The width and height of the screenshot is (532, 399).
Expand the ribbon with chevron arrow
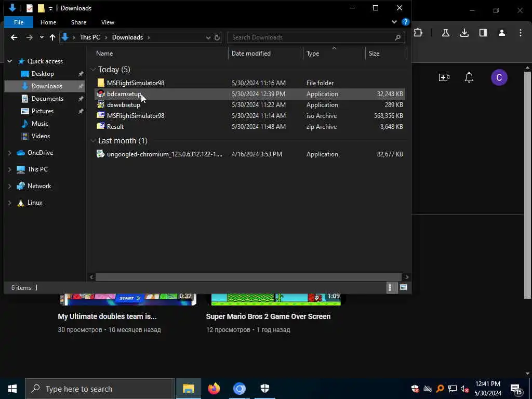click(394, 22)
